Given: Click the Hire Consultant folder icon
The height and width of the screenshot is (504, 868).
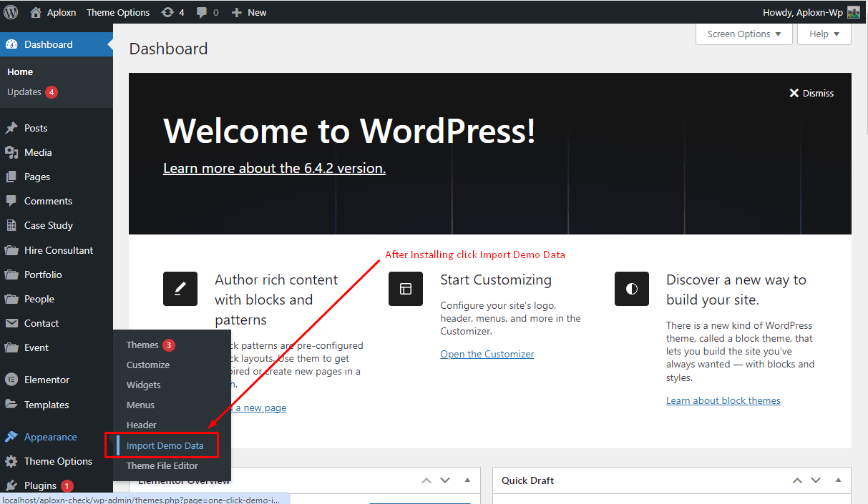Looking at the screenshot, I should tap(11, 250).
